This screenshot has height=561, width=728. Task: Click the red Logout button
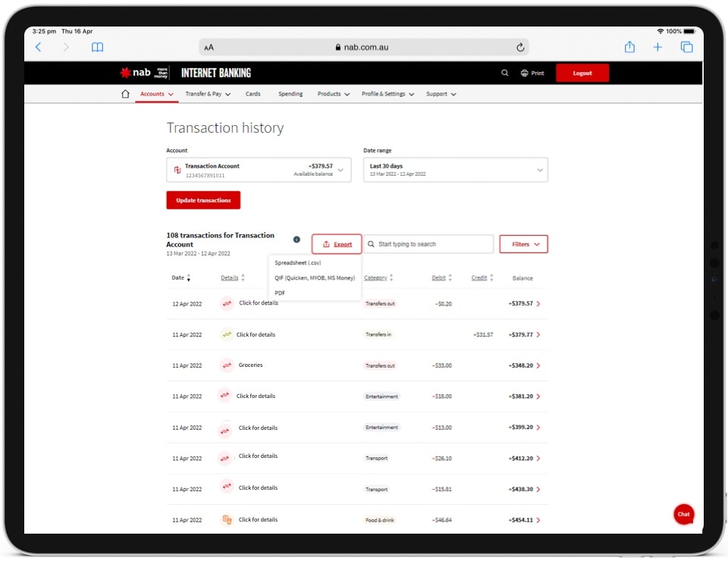[x=582, y=74]
